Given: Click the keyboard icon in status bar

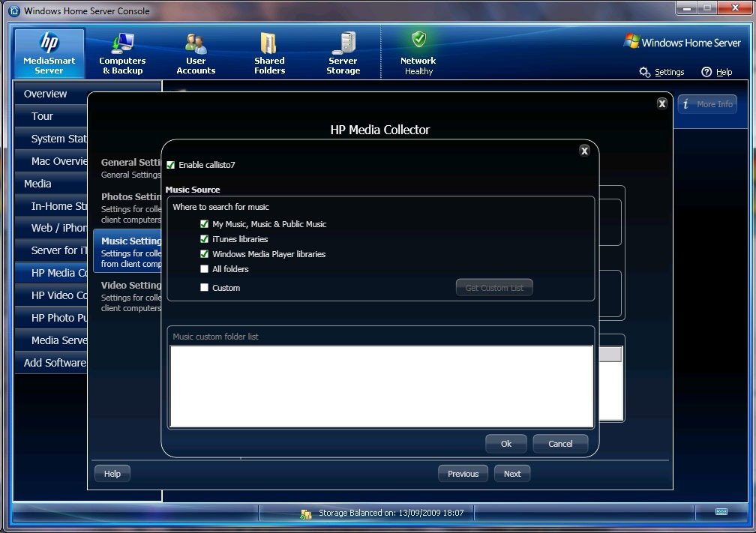Looking at the screenshot, I should 721,511.
